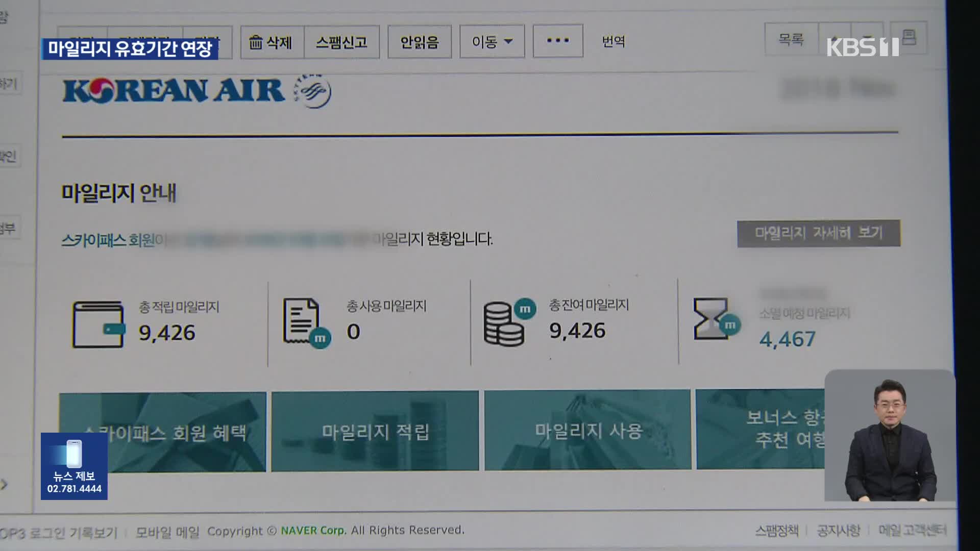The width and height of the screenshot is (980, 551).
Task: Click the 마일리지 안내 heading
Action: (119, 193)
